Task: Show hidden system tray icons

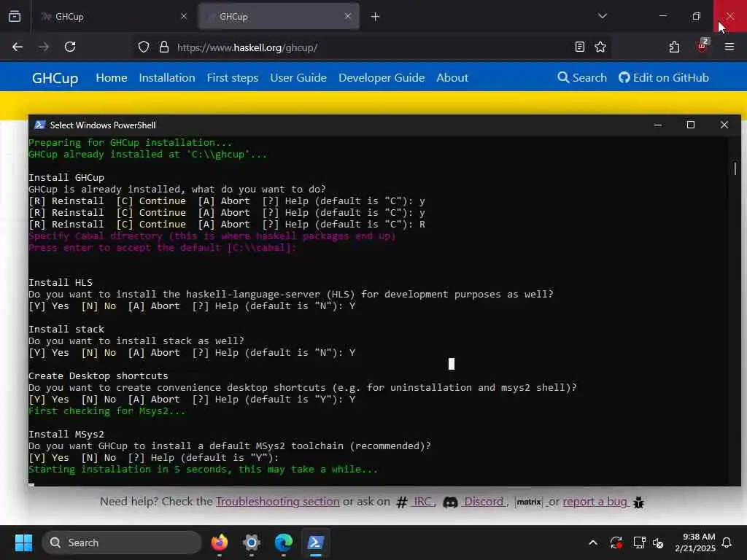Action: pyautogui.click(x=593, y=542)
